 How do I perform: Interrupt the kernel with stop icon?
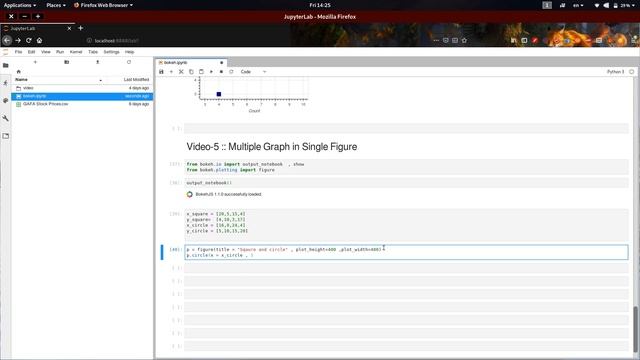[221, 72]
